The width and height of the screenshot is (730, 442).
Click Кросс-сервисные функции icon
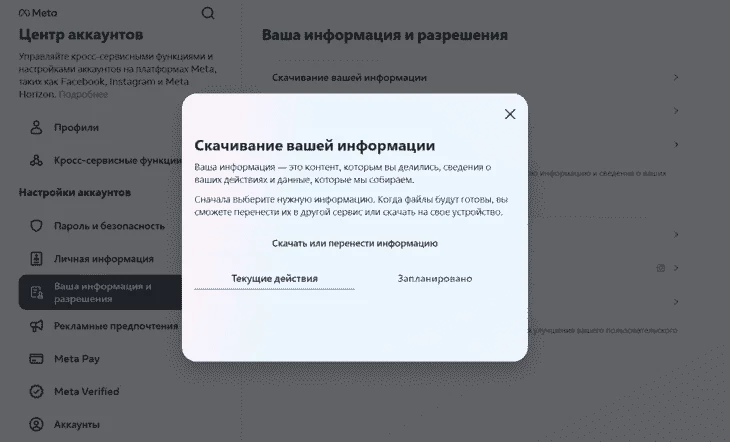tap(36, 160)
